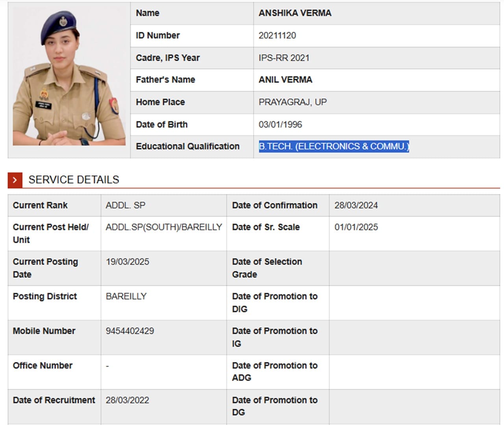Click the ADDL. SP current rank value
The height and width of the screenshot is (425, 504).
coord(125,205)
